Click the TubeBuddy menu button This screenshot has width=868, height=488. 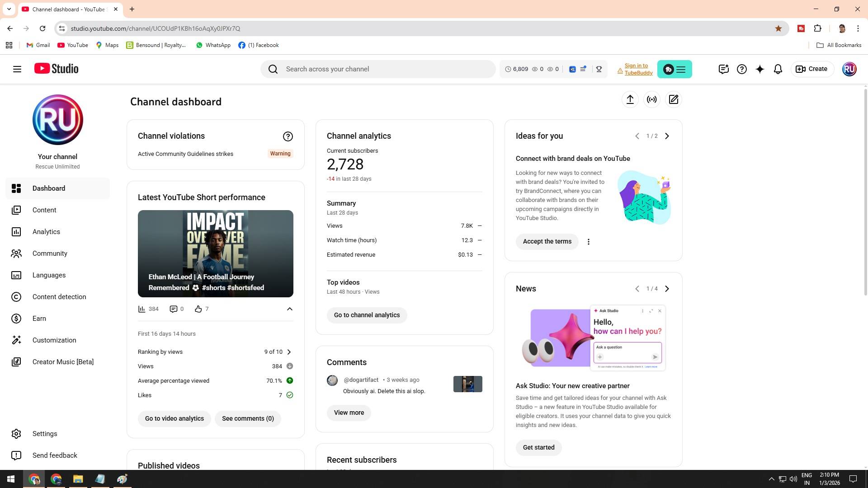tap(674, 69)
